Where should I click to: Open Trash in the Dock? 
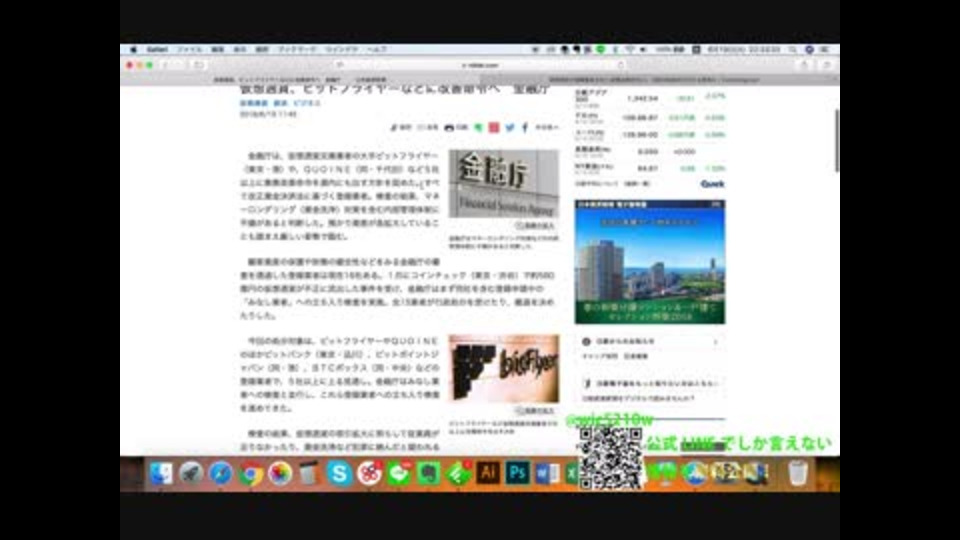pos(798,473)
